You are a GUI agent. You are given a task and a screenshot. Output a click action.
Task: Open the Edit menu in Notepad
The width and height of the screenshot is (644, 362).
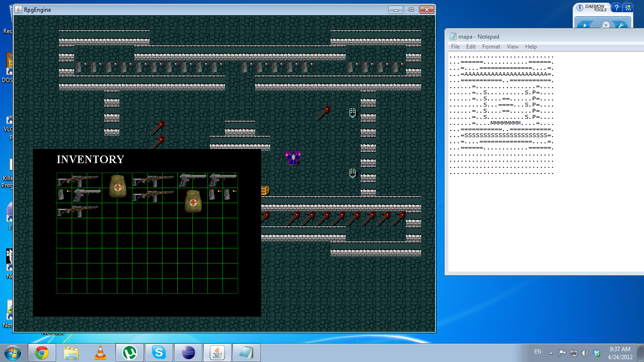tap(471, 47)
